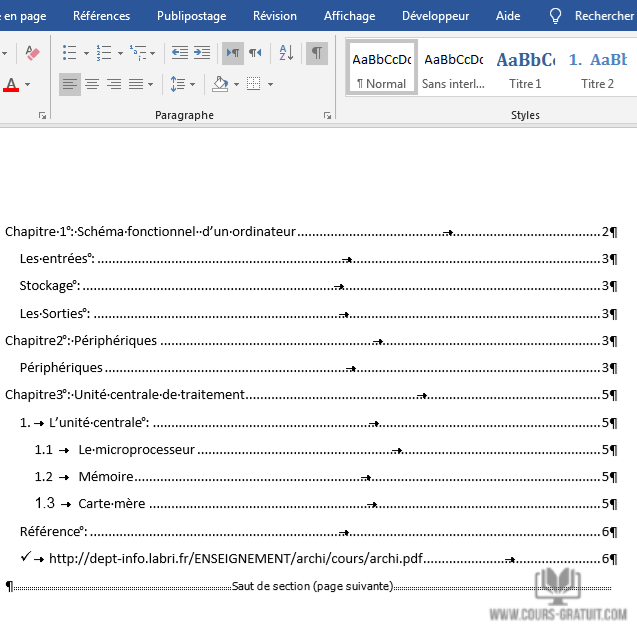This screenshot has height=629, width=637.
Task: Align paragraph text to the right
Action: click(x=114, y=84)
